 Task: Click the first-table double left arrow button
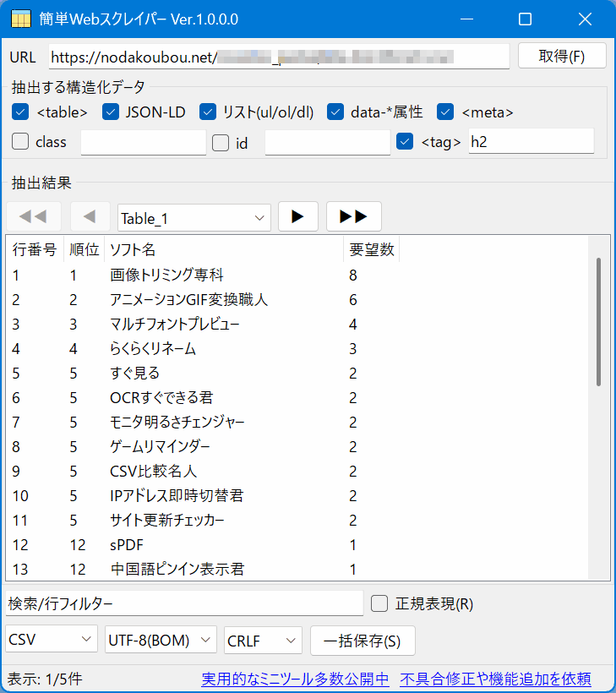tap(34, 216)
